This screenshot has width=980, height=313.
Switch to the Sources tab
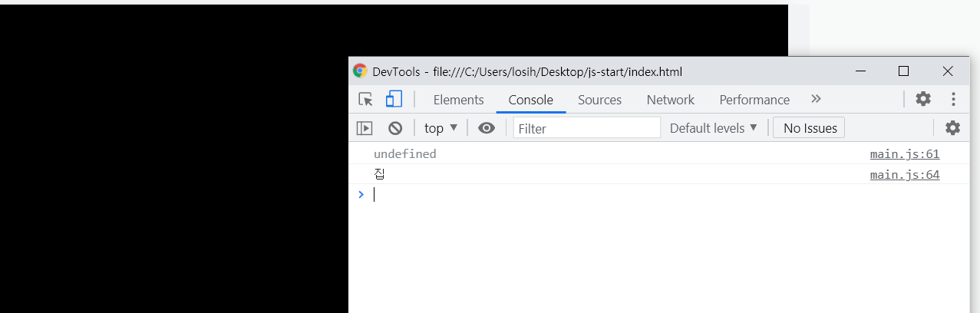click(x=599, y=100)
